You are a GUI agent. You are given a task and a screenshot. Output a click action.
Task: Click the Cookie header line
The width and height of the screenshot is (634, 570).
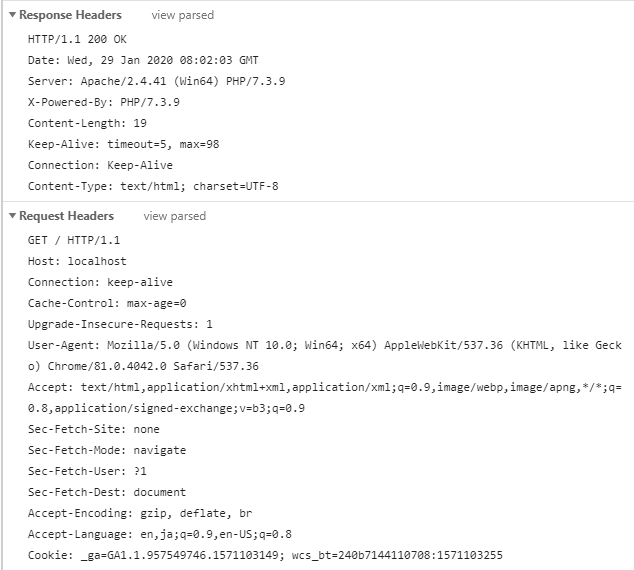265,555
